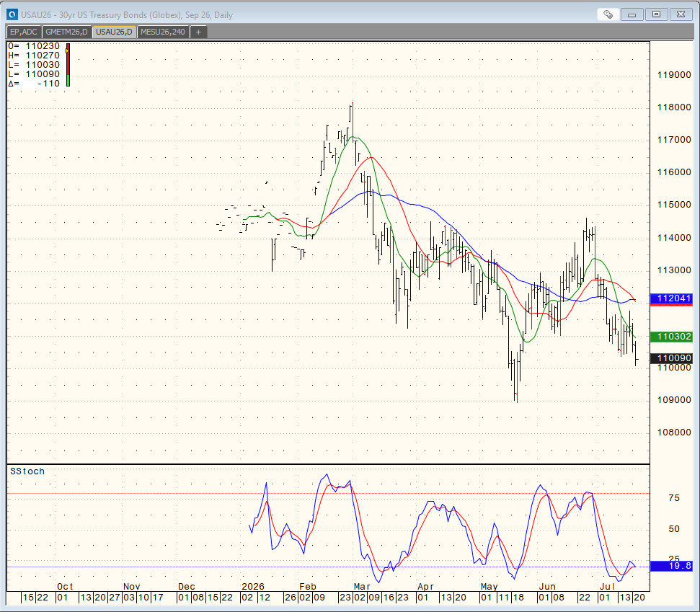The image size is (700, 612).
Task: Click the Feb month label on time axis
Action: 308,587
